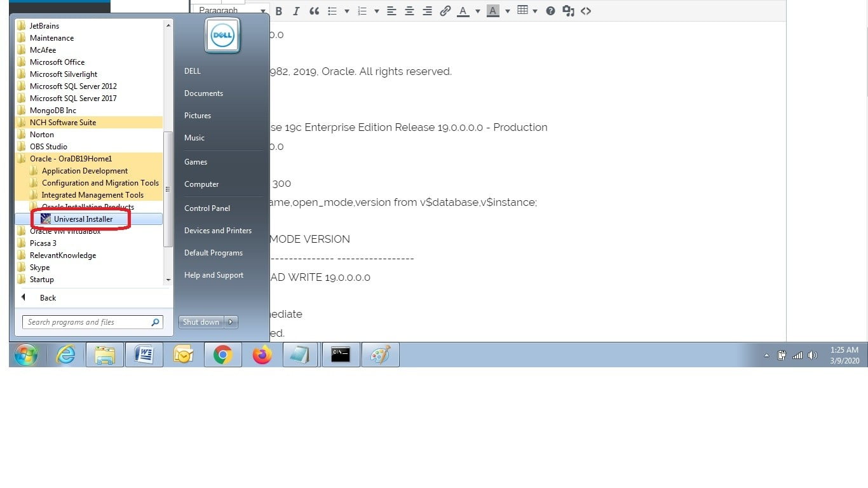Open the editor help icon

[x=550, y=11]
